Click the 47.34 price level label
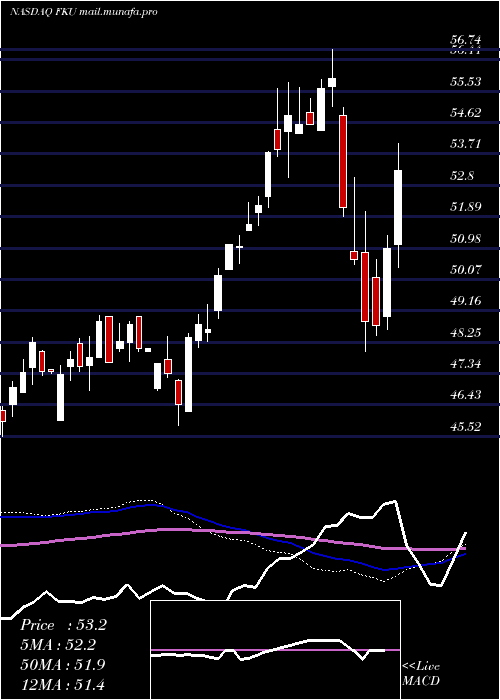 466,364
